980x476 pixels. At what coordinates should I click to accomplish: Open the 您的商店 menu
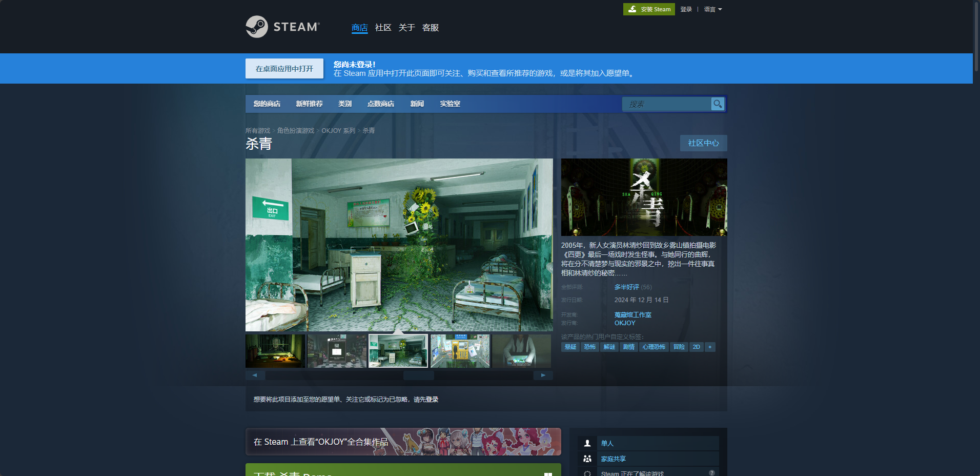click(267, 104)
